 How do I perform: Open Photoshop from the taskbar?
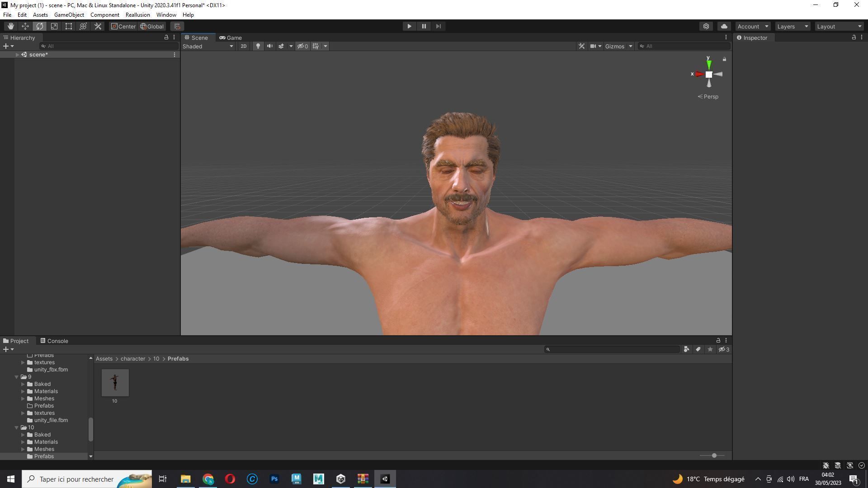274,479
